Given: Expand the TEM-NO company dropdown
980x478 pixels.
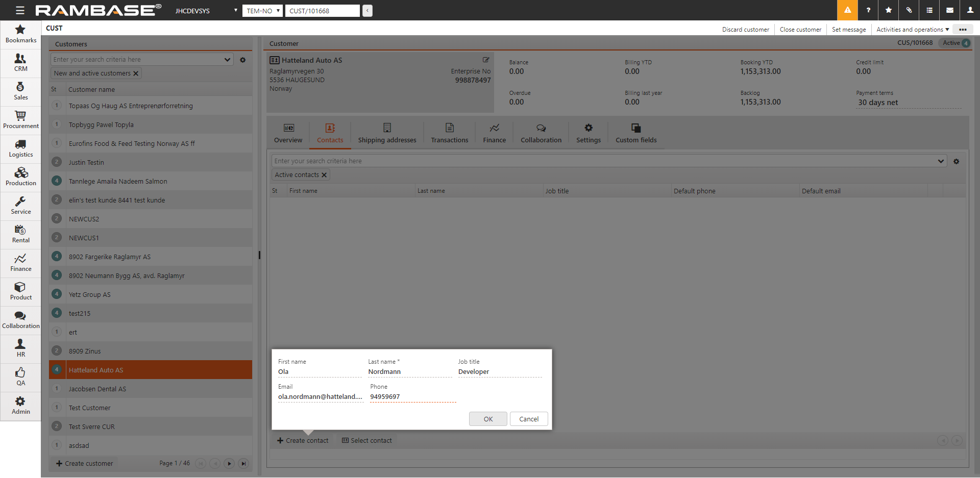Looking at the screenshot, I should pyautogui.click(x=262, y=11).
